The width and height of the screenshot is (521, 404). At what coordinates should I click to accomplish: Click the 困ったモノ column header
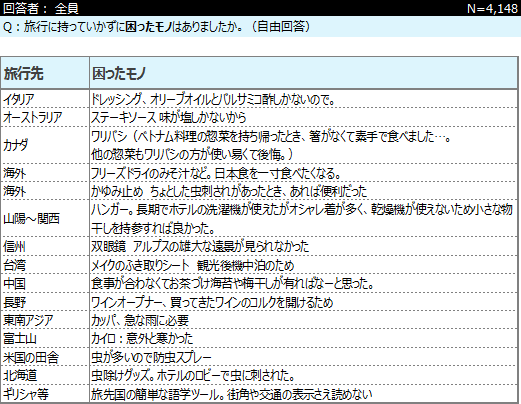303,73
